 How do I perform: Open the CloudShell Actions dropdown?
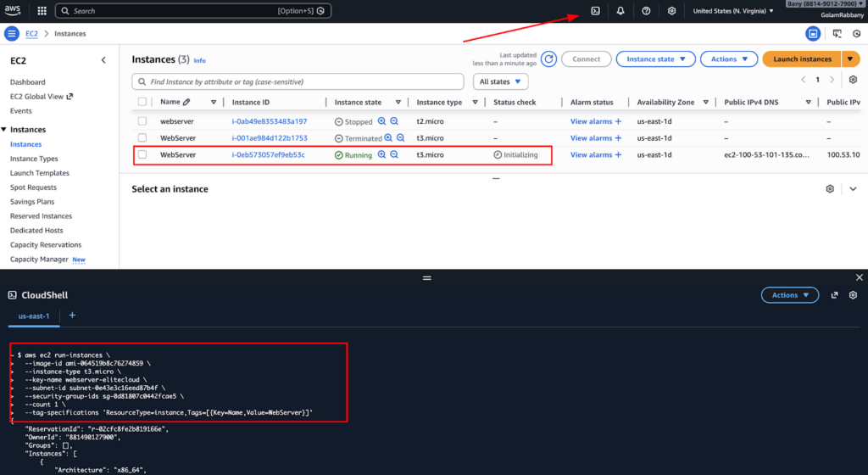[790, 295]
